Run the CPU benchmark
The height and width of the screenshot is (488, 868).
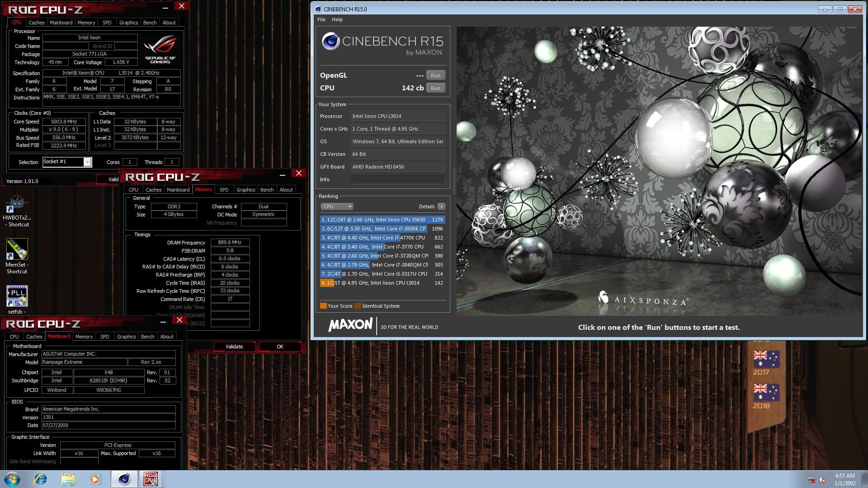click(x=435, y=88)
